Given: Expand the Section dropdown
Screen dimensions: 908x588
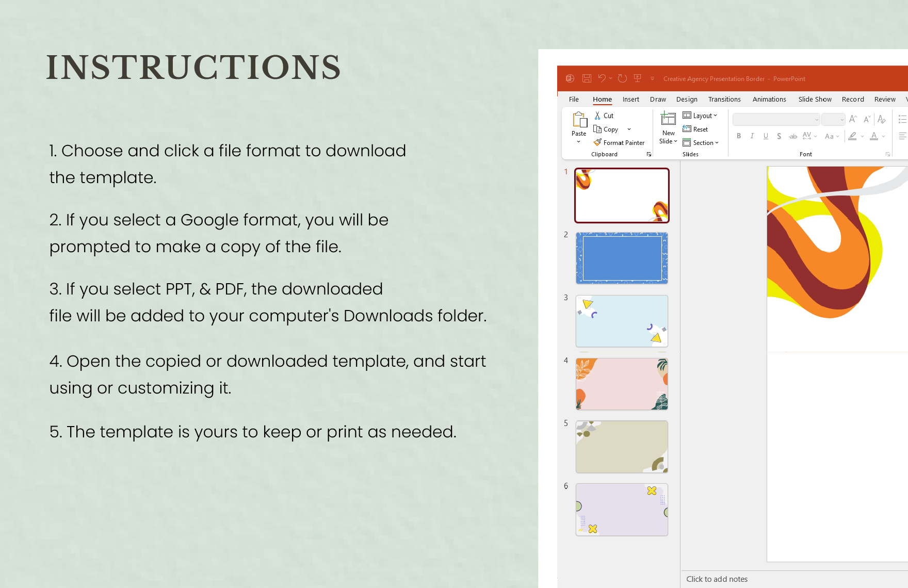Looking at the screenshot, I should click(701, 143).
